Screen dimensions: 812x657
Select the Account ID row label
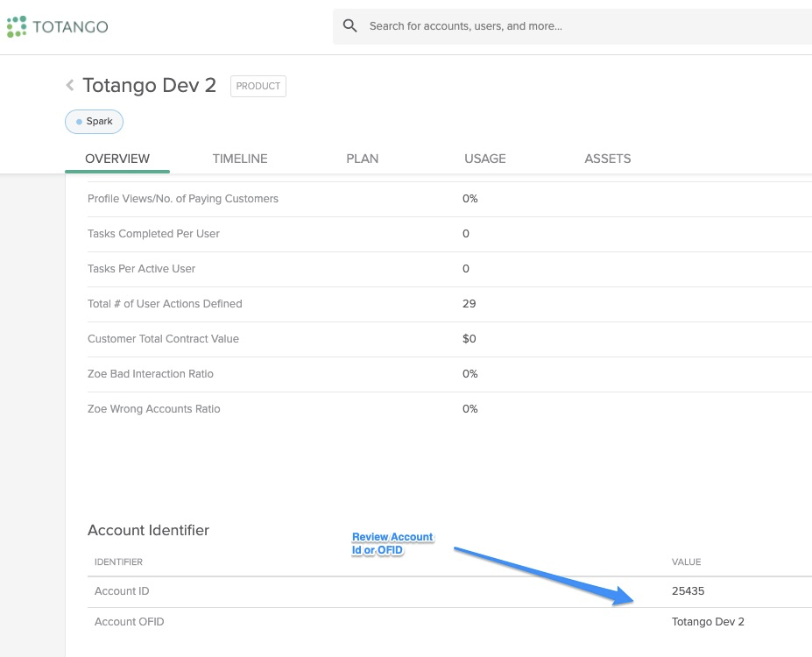122,591
